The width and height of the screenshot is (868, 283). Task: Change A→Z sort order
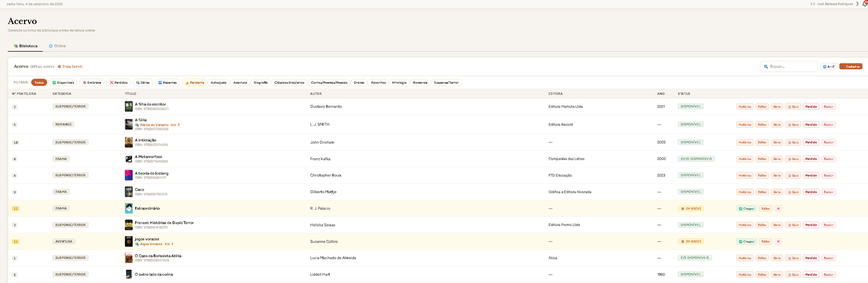point(828,67)
